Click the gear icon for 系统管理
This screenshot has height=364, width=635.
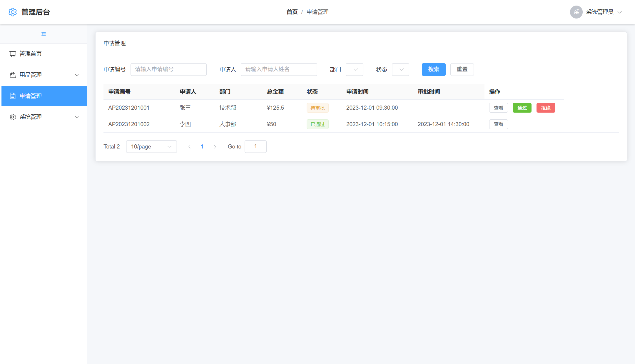tap(13, 117)
